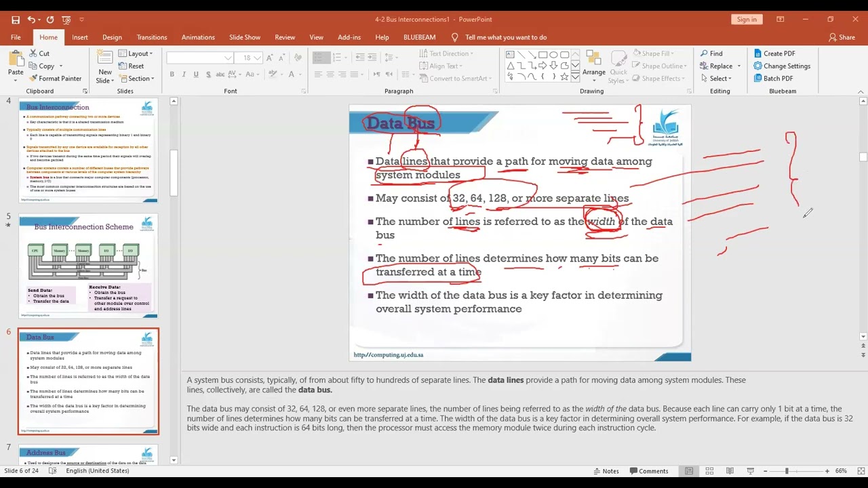Start Slide Show from status bar icon
This screenshot has height=488, width=868.
click(x=750, y=471)
